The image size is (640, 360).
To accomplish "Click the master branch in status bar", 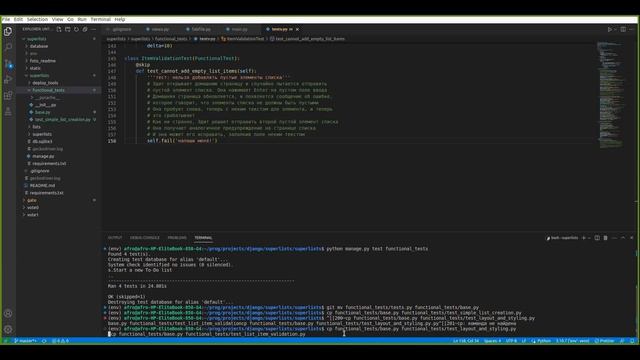I will (25, 340).
